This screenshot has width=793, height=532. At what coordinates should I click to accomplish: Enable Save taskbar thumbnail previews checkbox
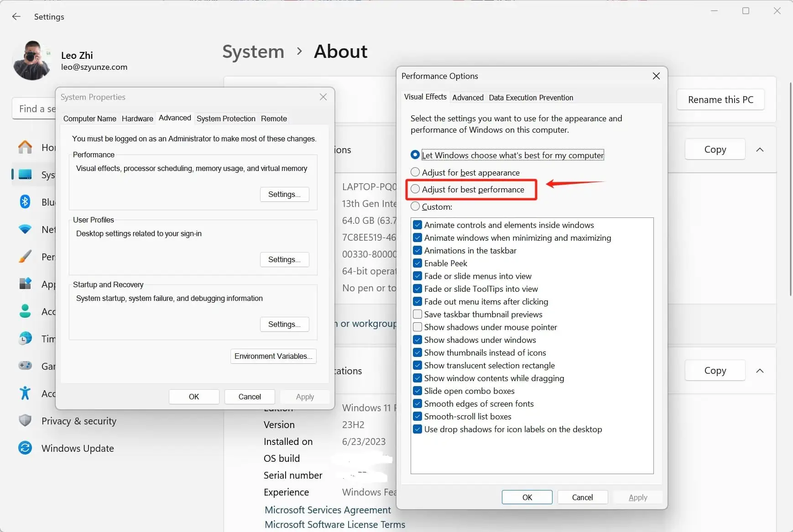417,315
